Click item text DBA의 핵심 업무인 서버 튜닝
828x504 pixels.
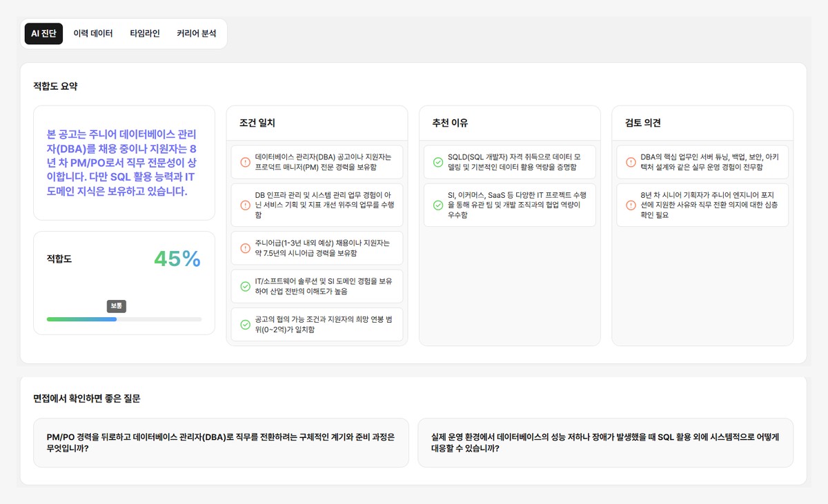coord(709,162)
